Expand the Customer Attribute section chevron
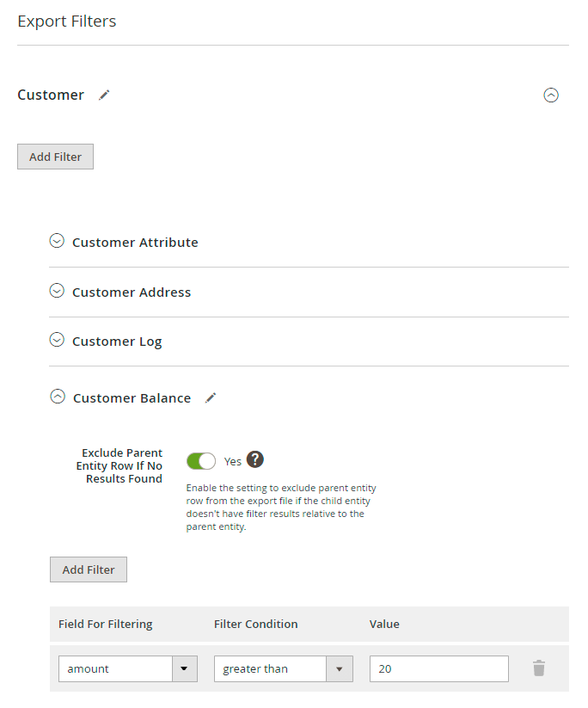 [57, 242]
